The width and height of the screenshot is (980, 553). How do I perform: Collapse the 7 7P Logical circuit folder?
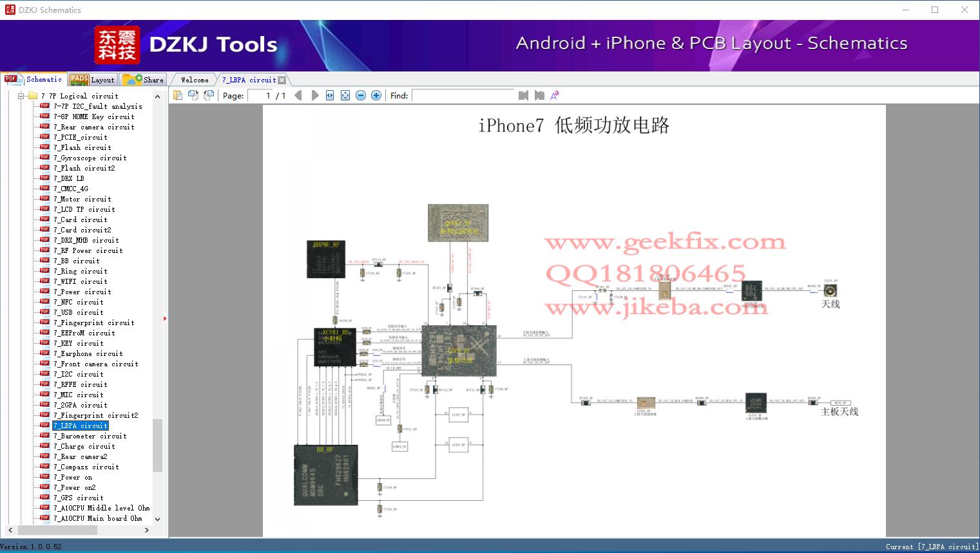coord(21,96)
